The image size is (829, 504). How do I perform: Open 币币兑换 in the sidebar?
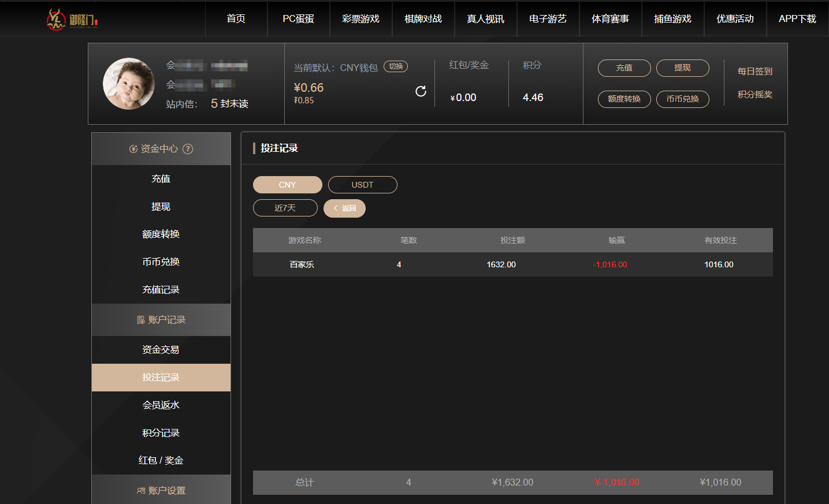pyautogui.click(x=161, y=262)
